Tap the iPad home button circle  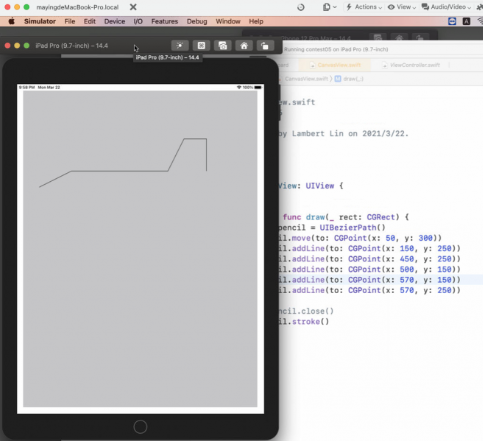pyautogui.click(x=140, y=427)
